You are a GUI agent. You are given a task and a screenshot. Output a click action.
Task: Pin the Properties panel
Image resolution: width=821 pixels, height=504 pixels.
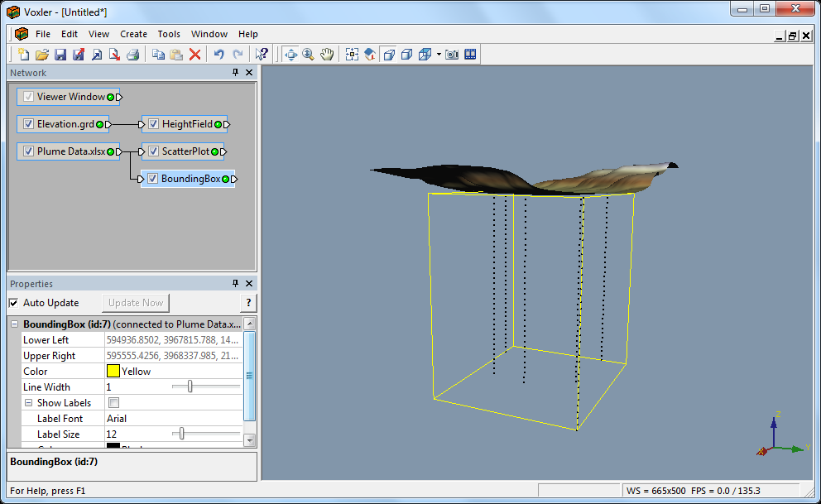point(235,283)
